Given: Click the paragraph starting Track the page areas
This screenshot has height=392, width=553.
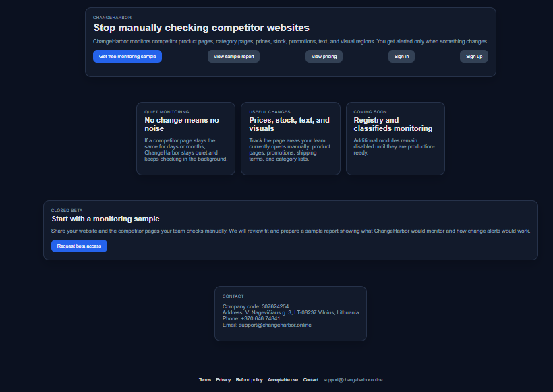Looking at the screenshot, I should [x=289, y=150].
